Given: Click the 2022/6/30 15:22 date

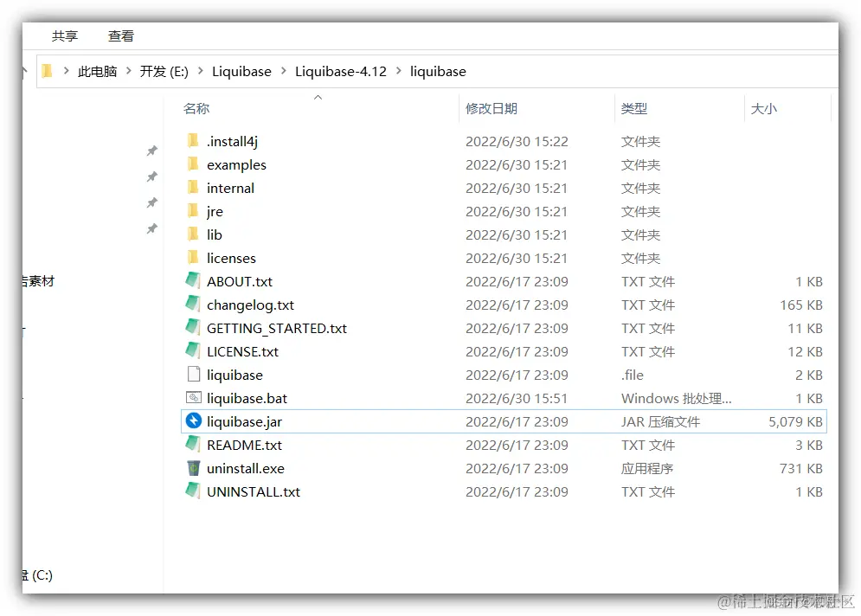Looking at the screenshot, I should point(517,142).
